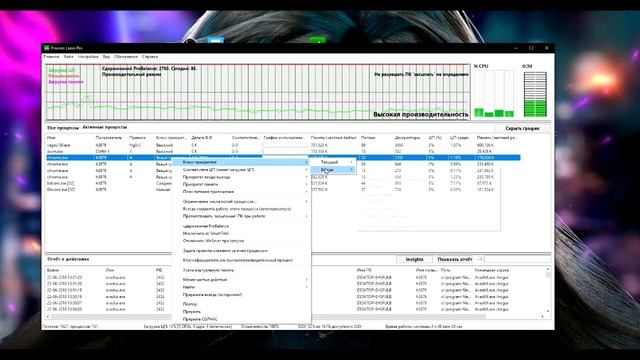The height and width of the screenshot is (360, 640).
Task: Click the Показать отчёт button
Action: click(x=454, y=259)
